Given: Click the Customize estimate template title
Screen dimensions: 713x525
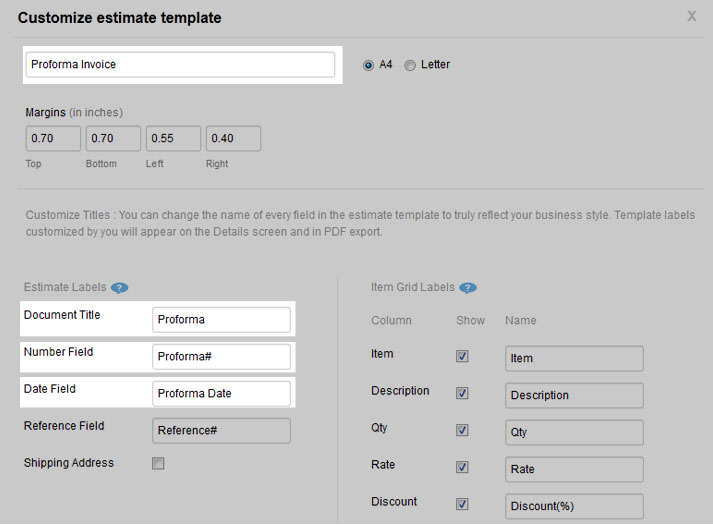Looking at the screenshot, I should tap(120, 18).
